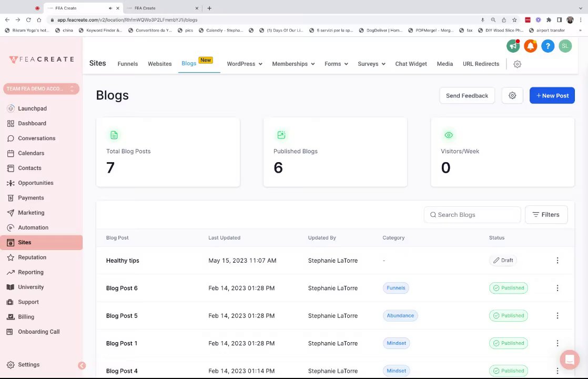Go back in the browser
Screen dimensions: 588x379
pyautogui.click(x=7, y=20)
